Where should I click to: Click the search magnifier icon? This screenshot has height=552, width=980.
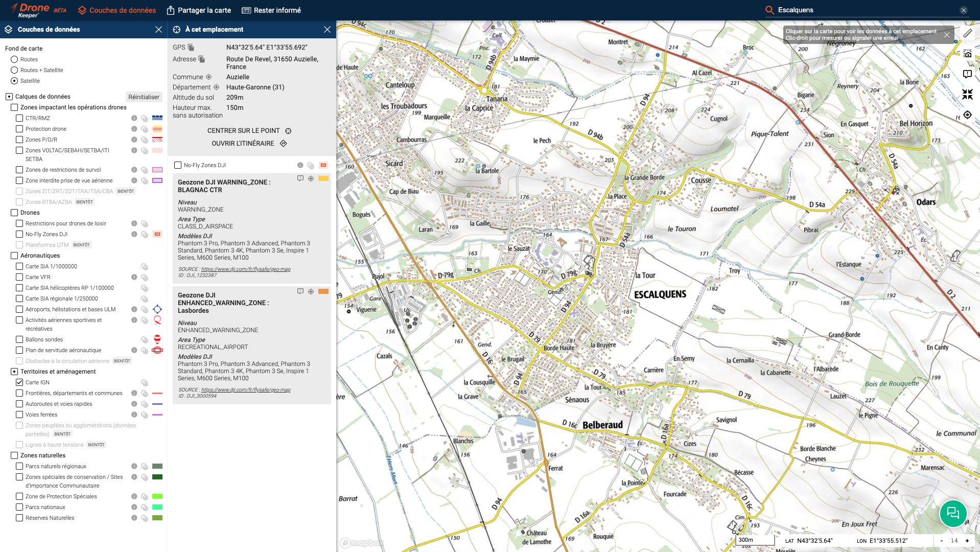(769, 10)
